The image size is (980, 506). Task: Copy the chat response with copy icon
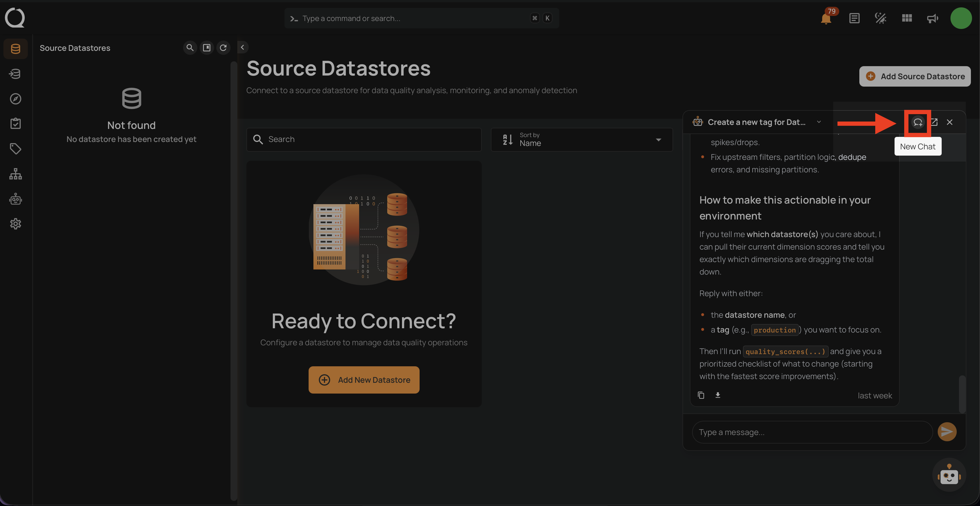[701, 395]
